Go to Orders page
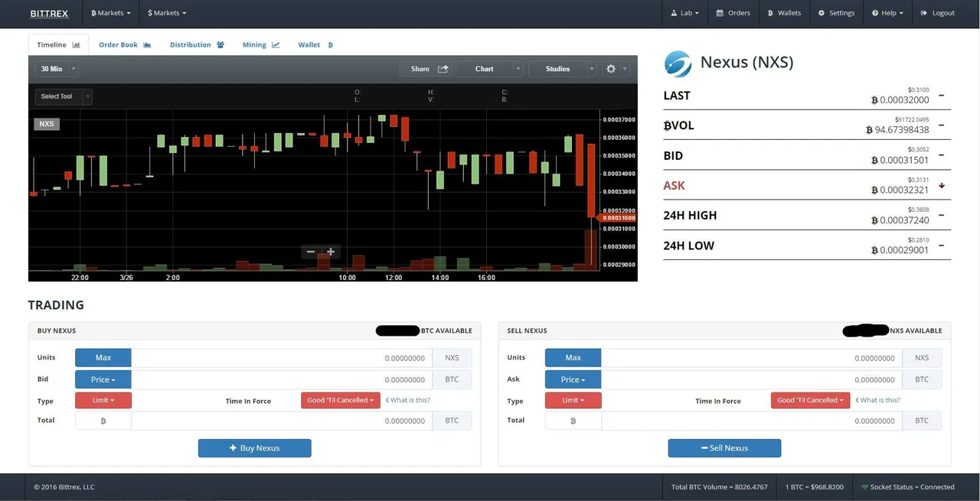This screenshot has width=980, height=501. tap(733, 13)
